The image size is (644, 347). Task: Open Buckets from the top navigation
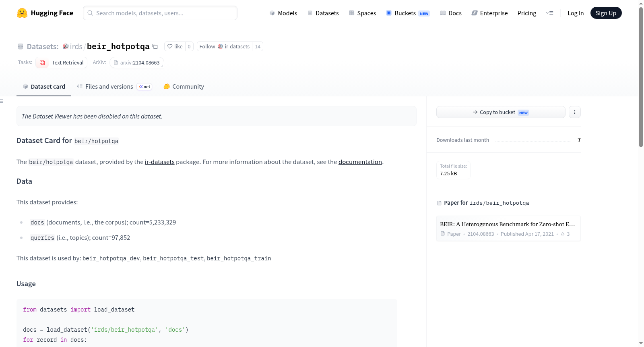click(408, 13)
